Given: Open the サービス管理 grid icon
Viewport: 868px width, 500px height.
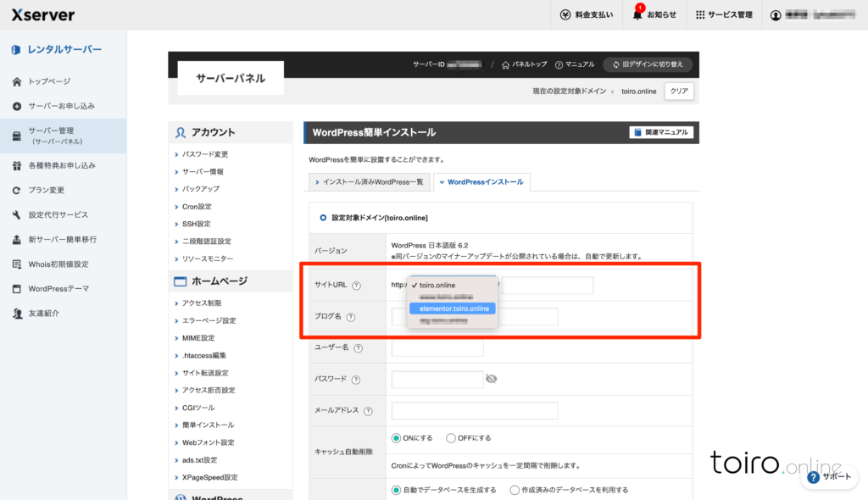Looking at the screenshot, I should coord(700,14).
